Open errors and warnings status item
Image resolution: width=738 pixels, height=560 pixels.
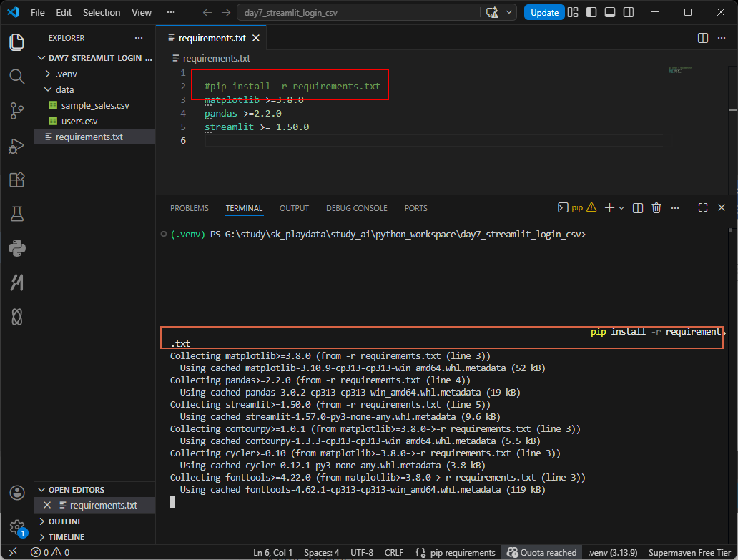click(50, 552)
